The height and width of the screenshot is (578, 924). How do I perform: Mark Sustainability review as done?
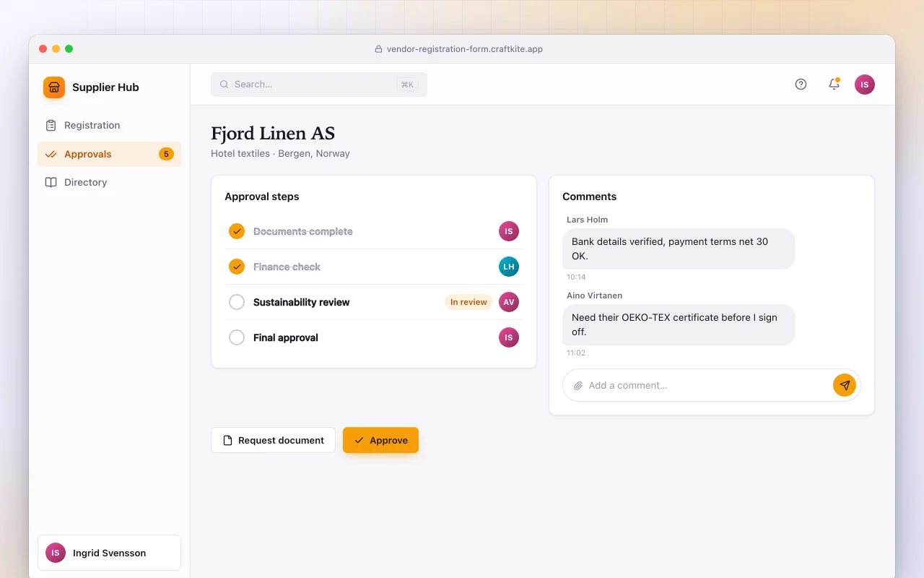237,302
